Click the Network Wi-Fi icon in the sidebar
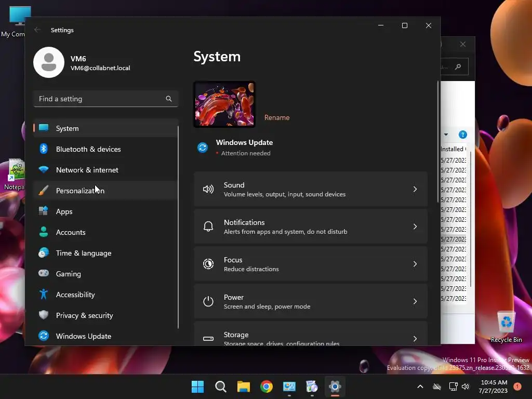The height and width of the screenshot is (399, 532). [44, 169]
